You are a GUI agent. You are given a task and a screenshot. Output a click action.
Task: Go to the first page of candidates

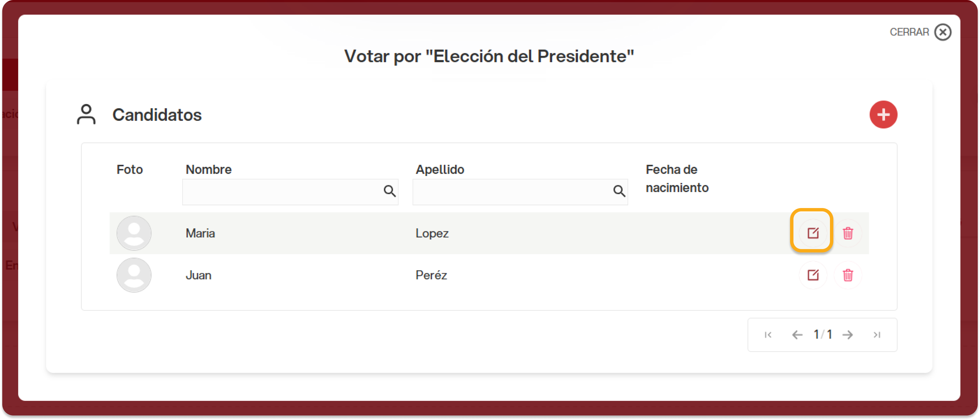click(x=768, y=335)
